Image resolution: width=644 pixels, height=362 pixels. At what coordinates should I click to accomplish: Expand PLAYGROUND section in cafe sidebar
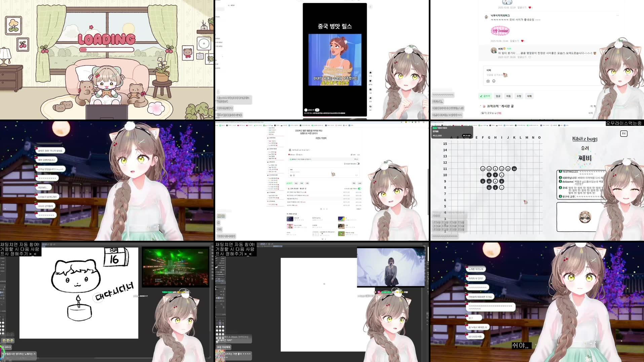click(x=273, y=175)
